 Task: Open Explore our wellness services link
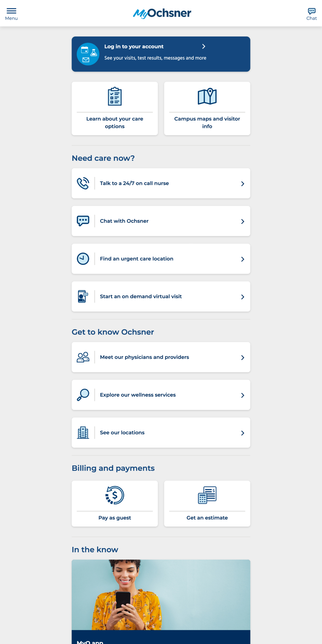click(138, 395)
